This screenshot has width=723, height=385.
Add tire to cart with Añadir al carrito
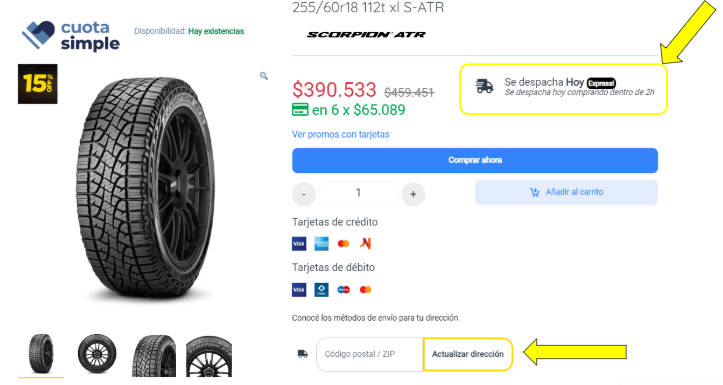click(566, 192)
